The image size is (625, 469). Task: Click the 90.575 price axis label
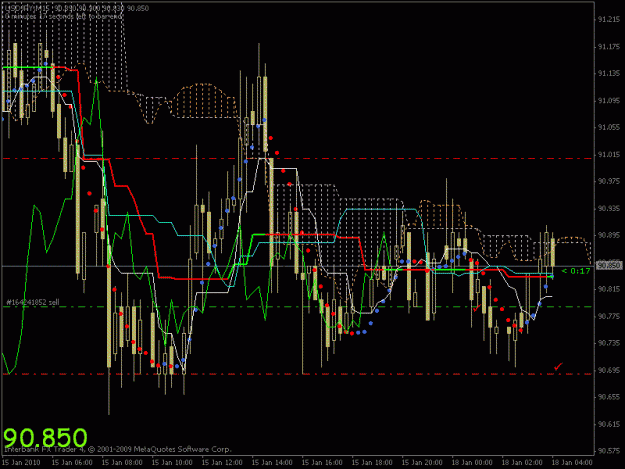click(609, 451)
